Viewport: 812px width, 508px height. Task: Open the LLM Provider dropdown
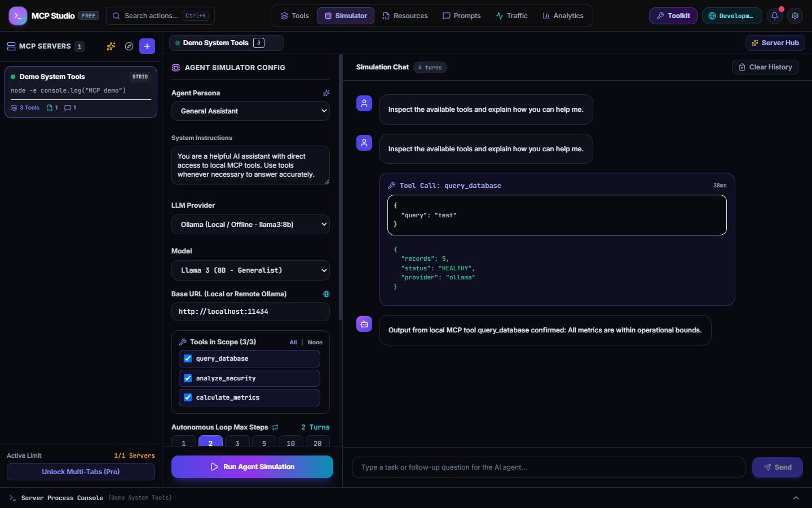pyautogui.click(x=250, y=225)
